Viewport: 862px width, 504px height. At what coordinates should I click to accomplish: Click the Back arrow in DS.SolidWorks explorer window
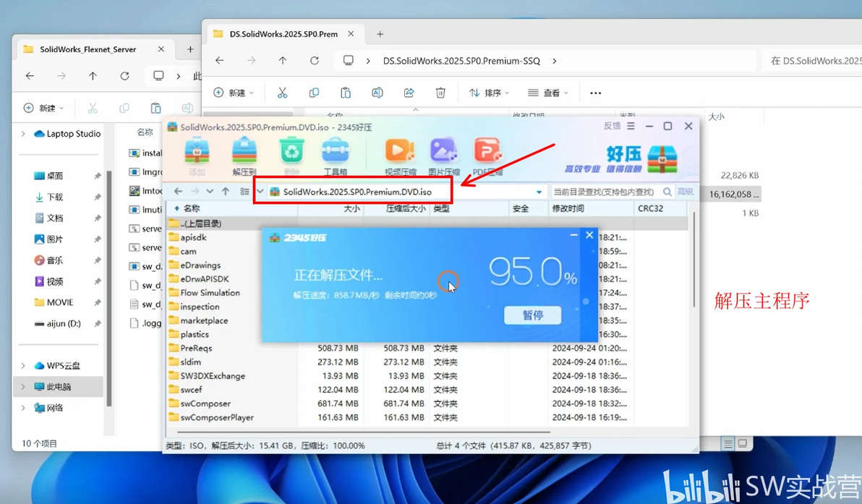point(220,61)
